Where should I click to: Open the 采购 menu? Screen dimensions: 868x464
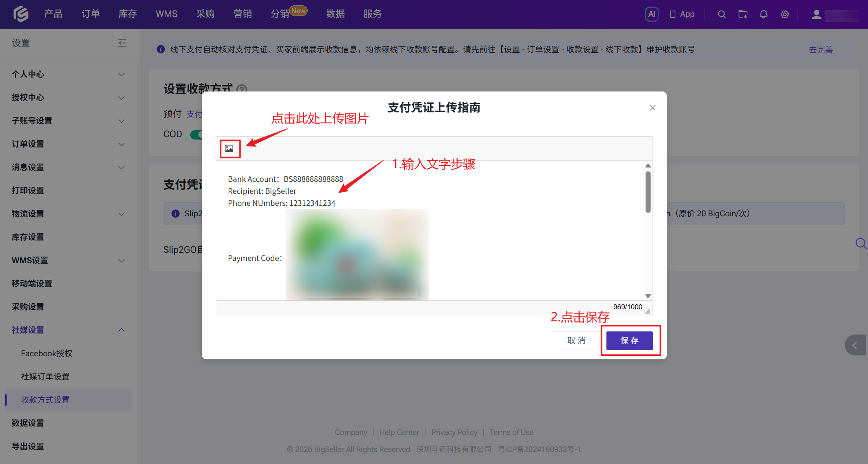[205, 14]
